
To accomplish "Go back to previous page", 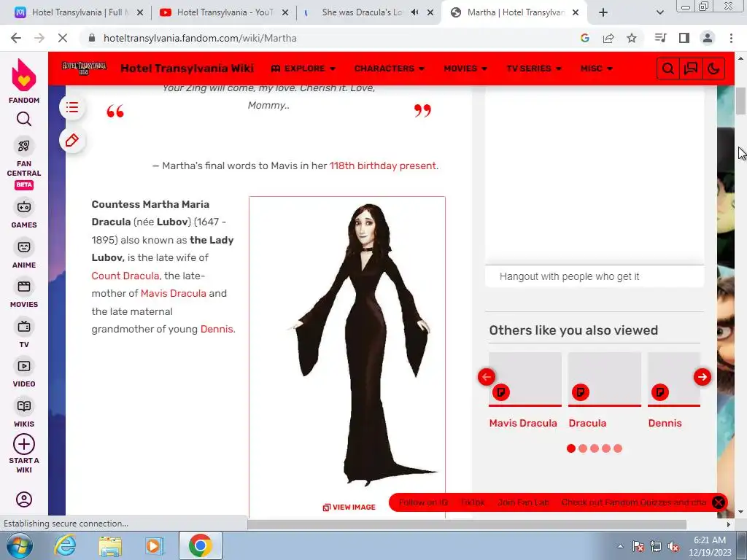I will coord(16,38).
